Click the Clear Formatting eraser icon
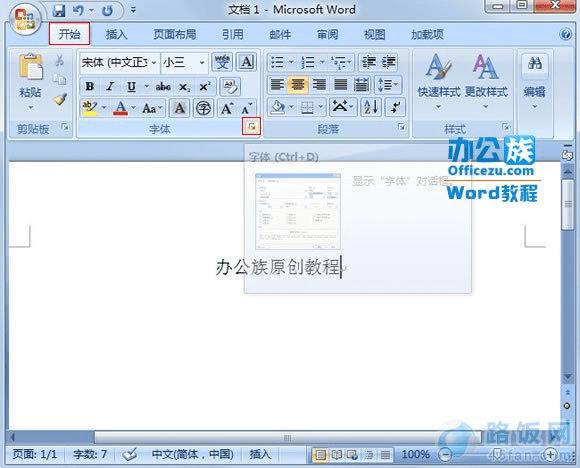580x468 pixels. (x=230, y=87)
